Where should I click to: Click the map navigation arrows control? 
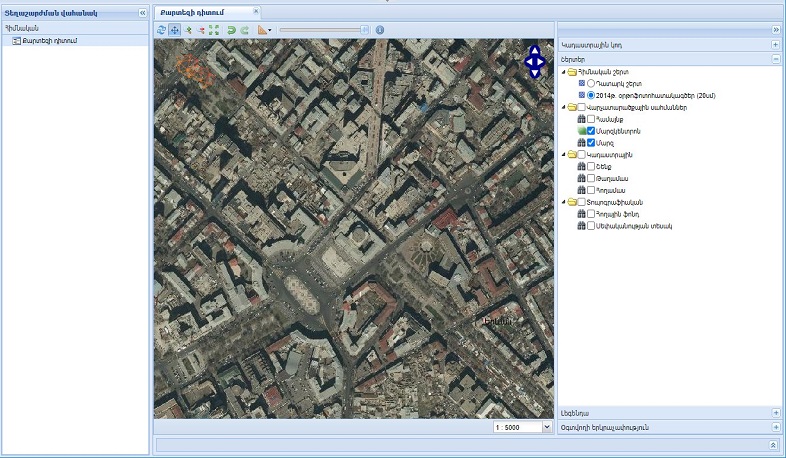pyautogui.click(x=534, y=61)
